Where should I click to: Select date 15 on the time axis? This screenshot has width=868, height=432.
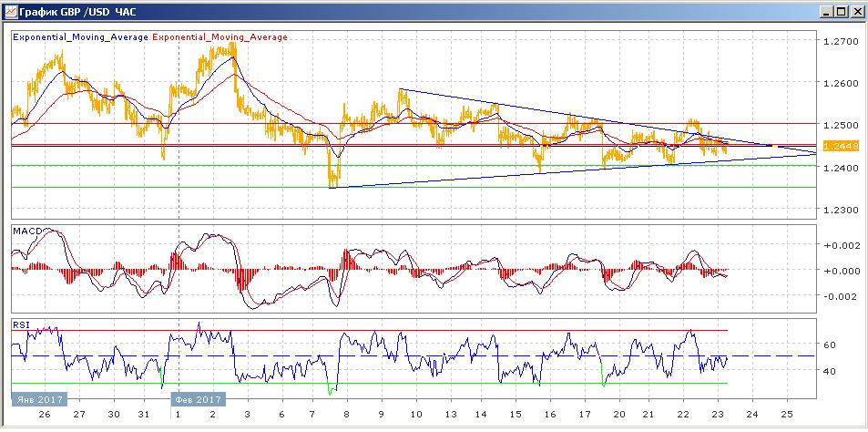point(516,415)
